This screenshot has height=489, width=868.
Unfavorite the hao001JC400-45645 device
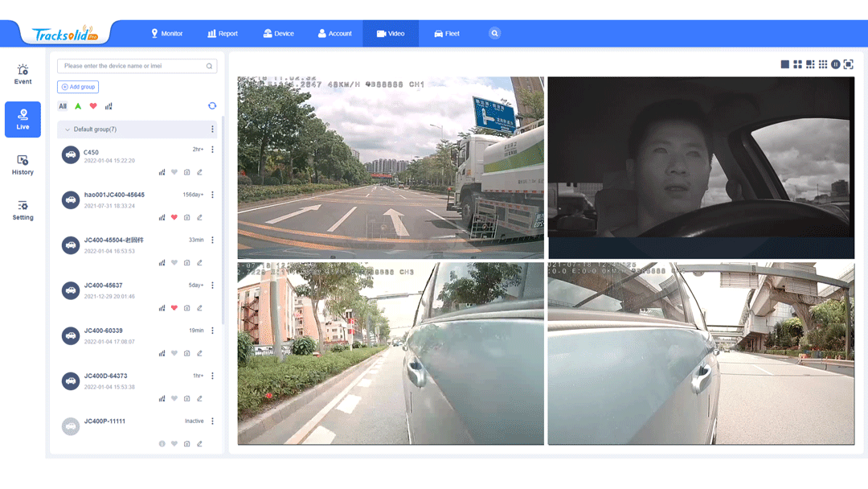point(174,217)
